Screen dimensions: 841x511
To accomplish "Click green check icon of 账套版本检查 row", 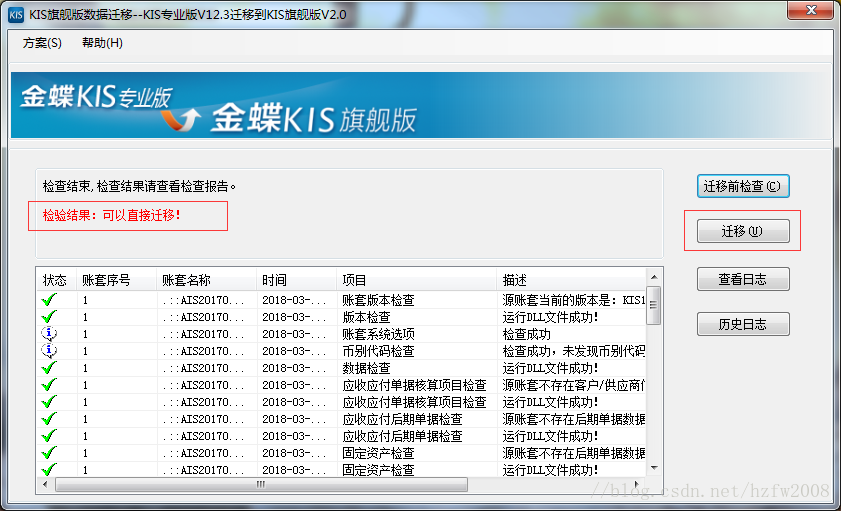I will pos(49,300).
